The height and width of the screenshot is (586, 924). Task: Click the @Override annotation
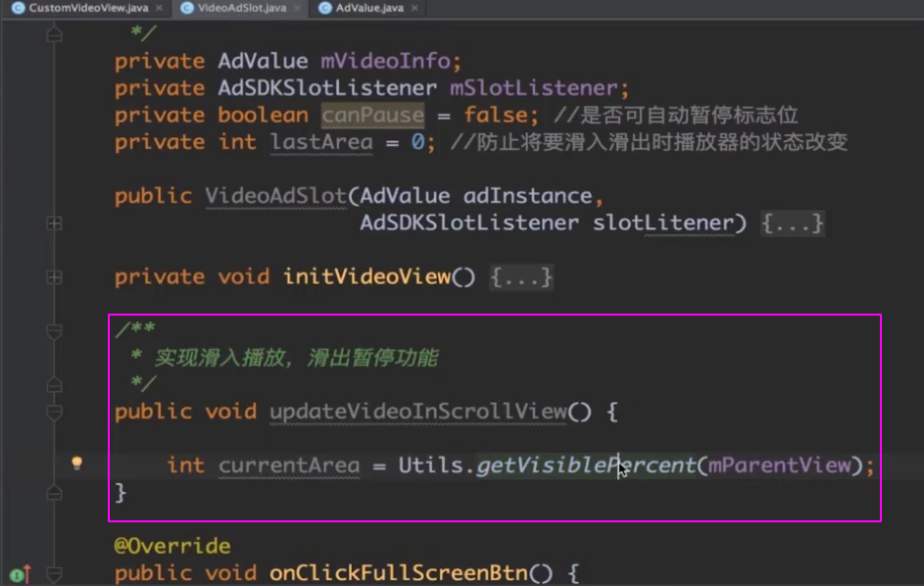coord(172,546)
